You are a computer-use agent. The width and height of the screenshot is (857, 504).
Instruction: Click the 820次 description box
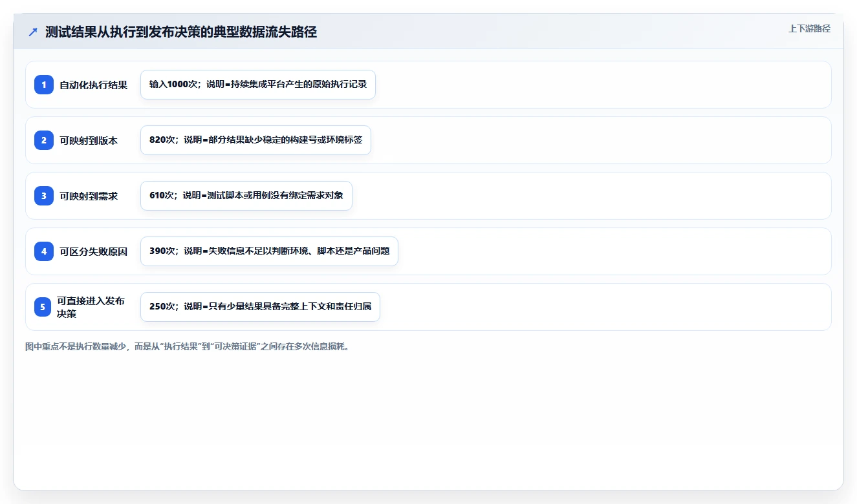point(255,140)
